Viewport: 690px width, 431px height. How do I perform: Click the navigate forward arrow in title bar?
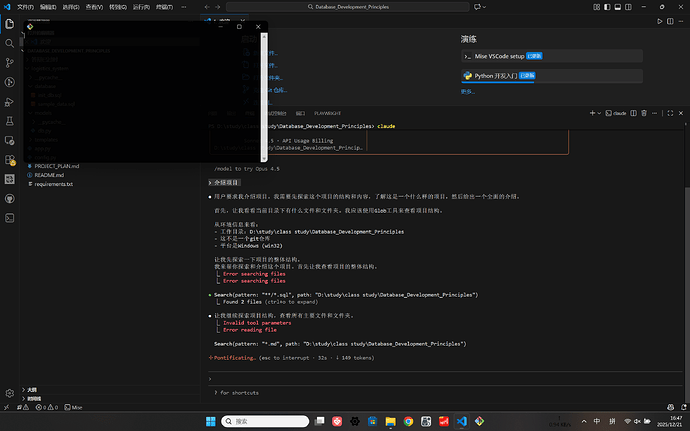[218, 7]
